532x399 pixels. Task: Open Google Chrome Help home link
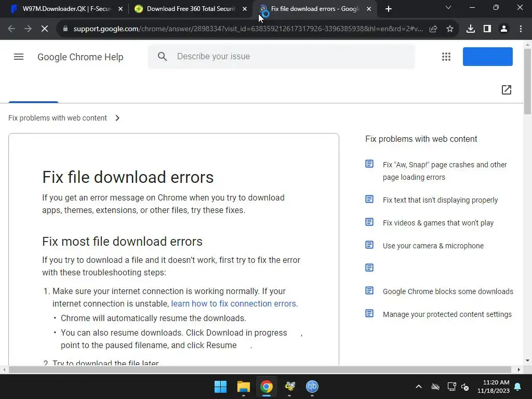(x=81, y=57)
